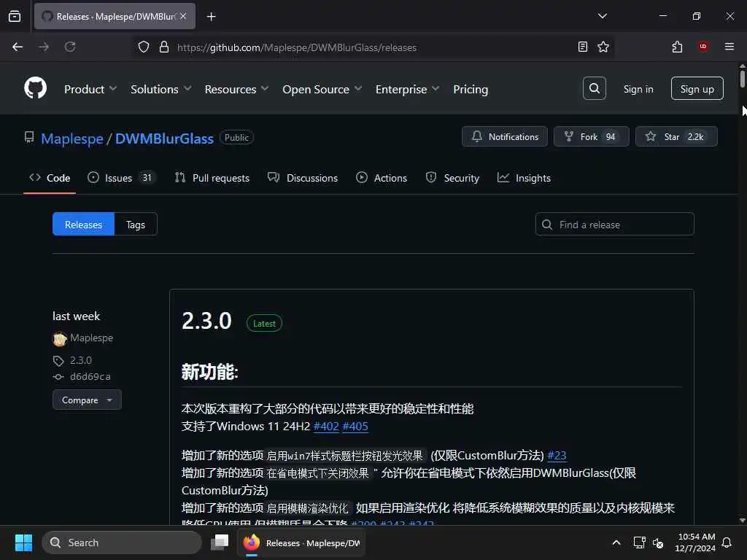Expand the Compare dropdown
The image size is (747, 560).
pos(87,400)
